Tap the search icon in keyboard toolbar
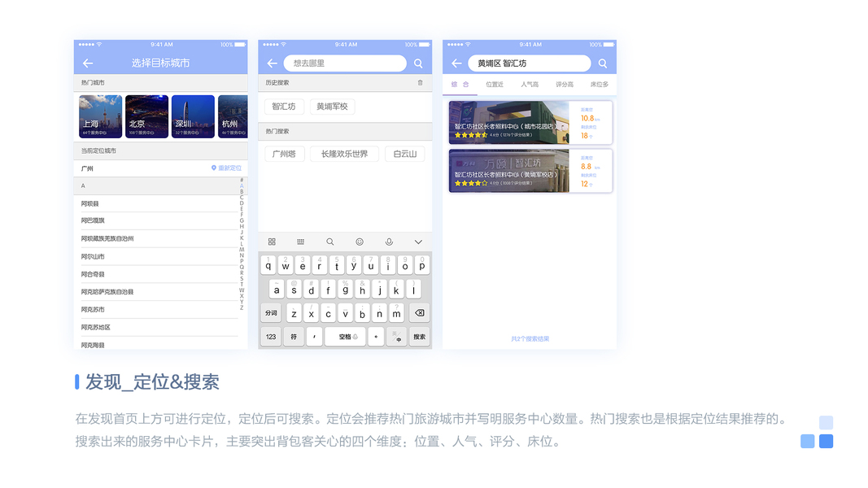The width and height of the screenshot is (868, 488). [x=330, y=242]
